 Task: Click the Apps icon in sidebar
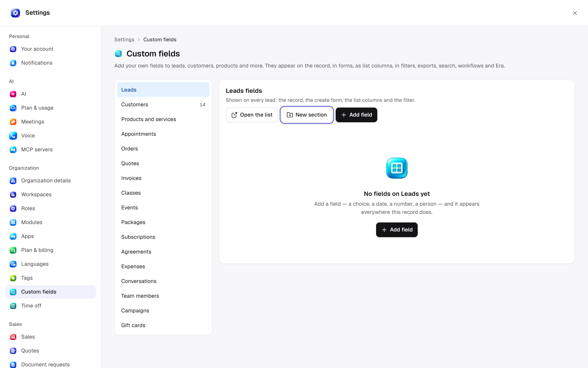[x=13, y=236]
